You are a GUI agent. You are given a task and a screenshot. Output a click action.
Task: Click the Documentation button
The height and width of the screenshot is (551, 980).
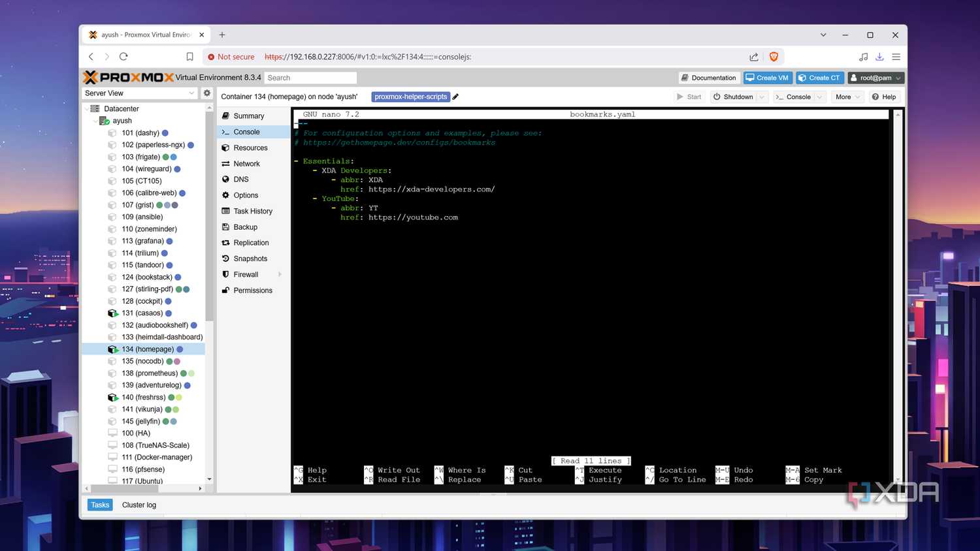click(709, 78)
